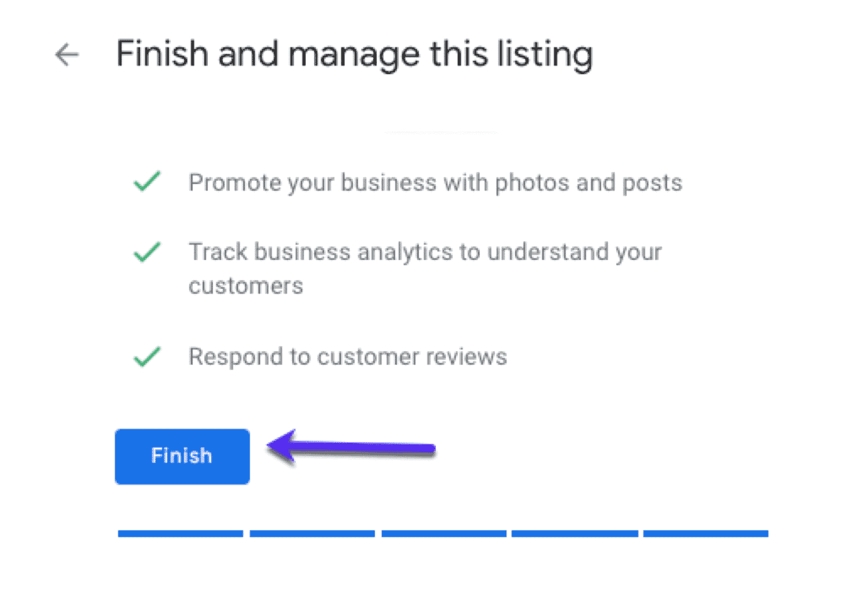Click Promote your business with photos text
This screenshot has width=868, height=591.
435,183
